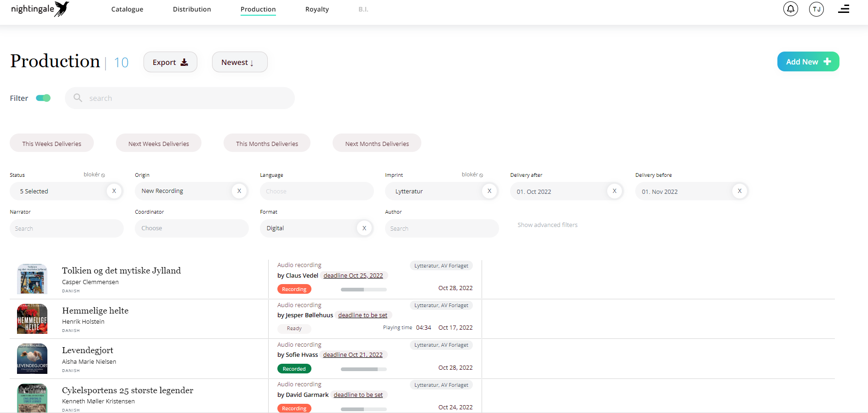
Task: Open Levendegjort cover thumbnail
Action: [32, 359]
